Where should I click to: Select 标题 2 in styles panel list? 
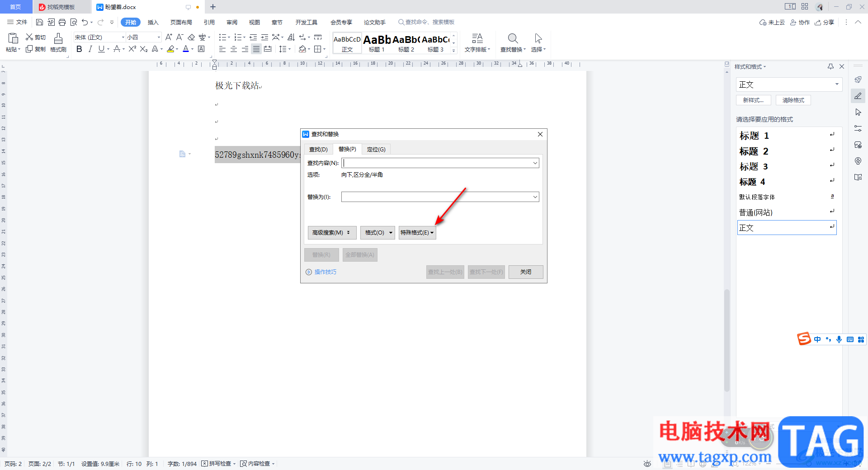787,151
